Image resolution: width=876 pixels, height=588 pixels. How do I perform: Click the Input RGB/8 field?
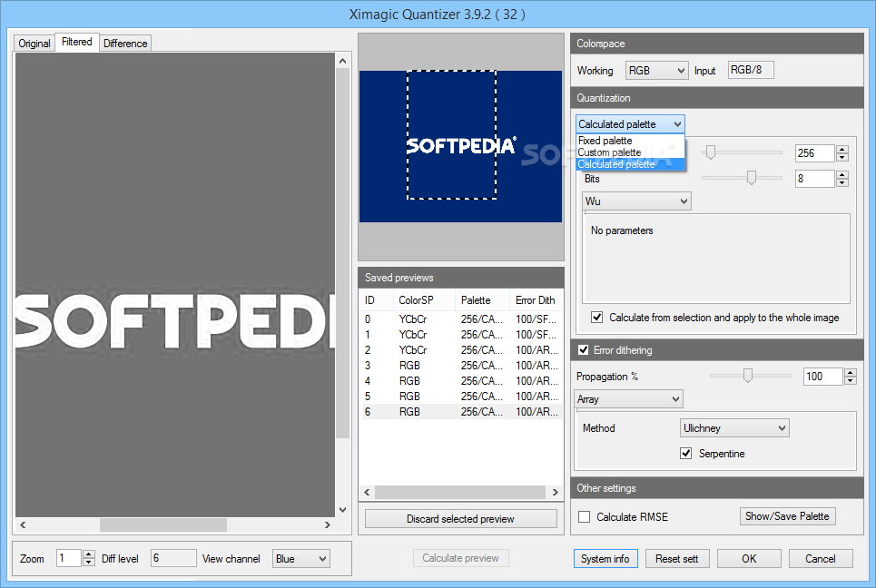[751, 70]
